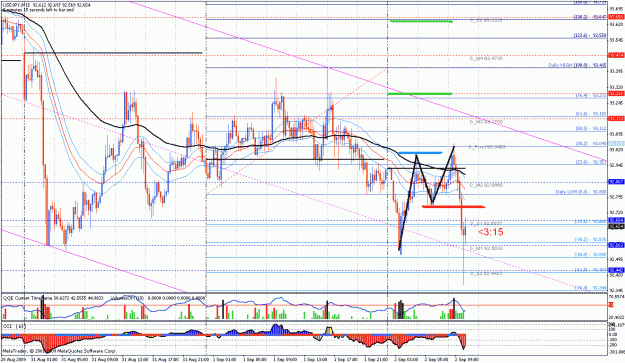
Task: Click the 23.6 Fibonacci level label
Action: click(x=591, y=162)
